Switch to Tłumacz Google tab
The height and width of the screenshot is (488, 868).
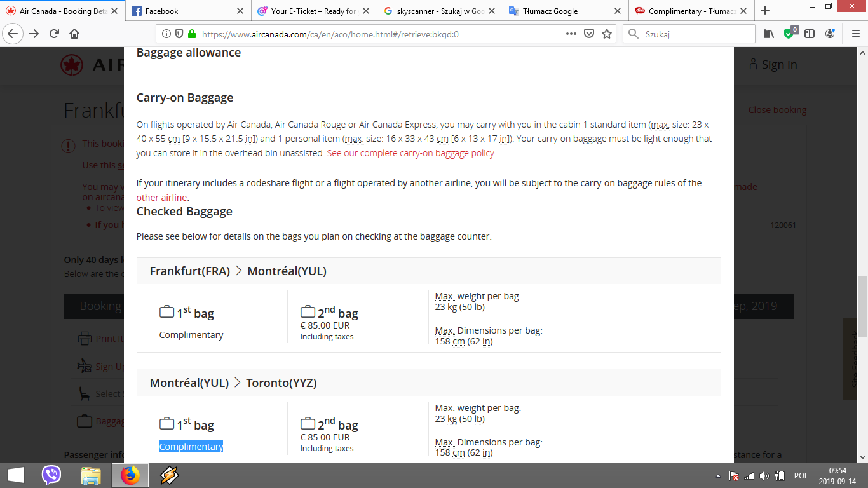coord(565,11)
